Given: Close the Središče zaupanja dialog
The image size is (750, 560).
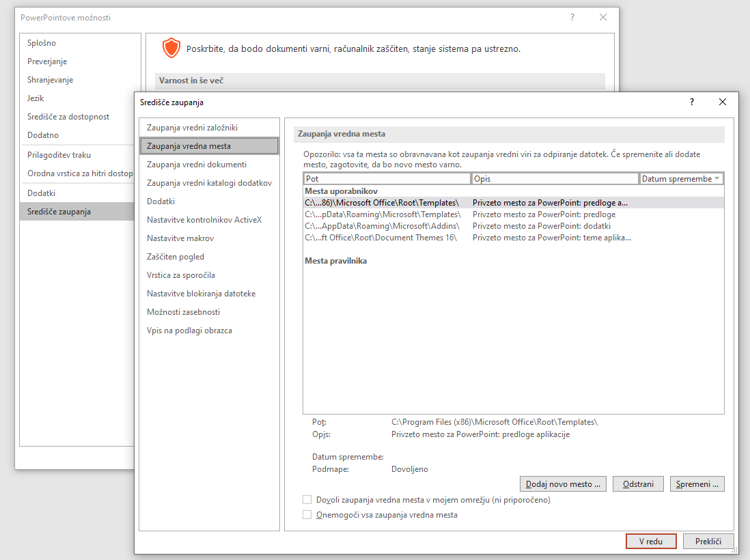Looking at the screenshot, I should click(722, 102).
